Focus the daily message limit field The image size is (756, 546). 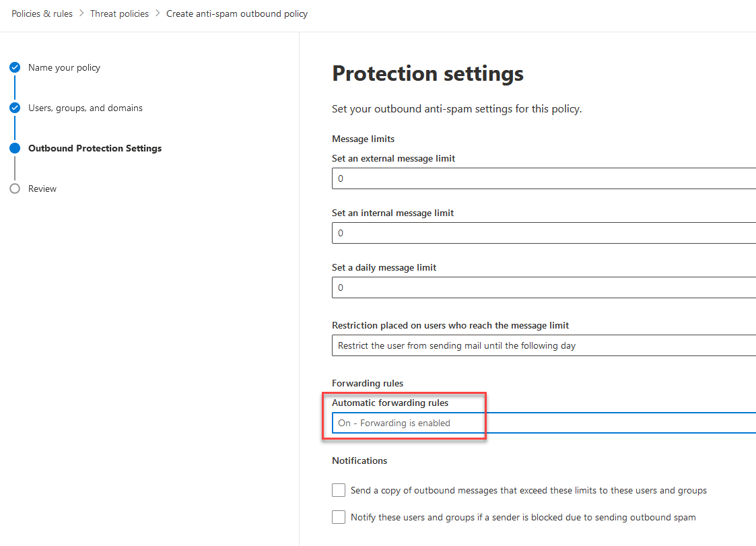pyautogui.click(x=544, y=287)
